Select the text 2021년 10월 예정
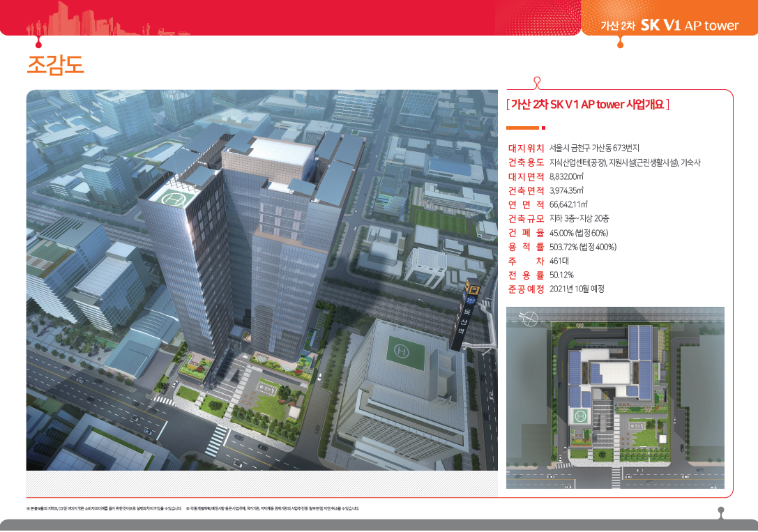 pyautogui.click(x=577, y=289)
